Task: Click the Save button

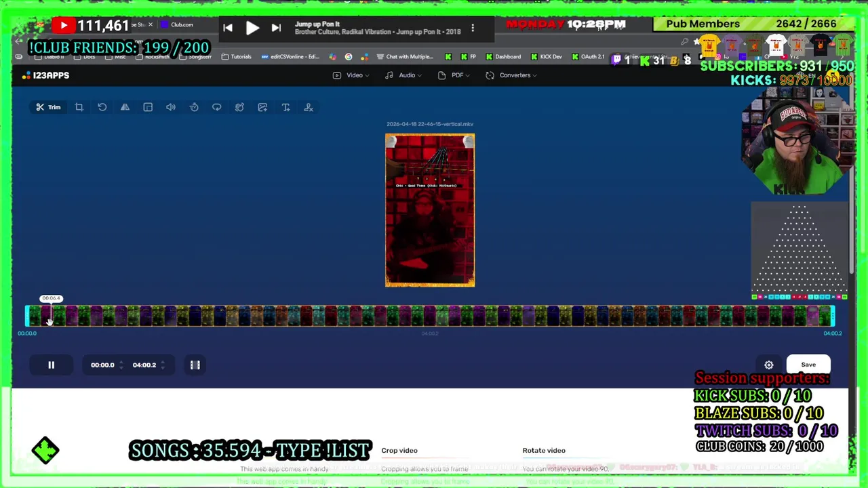Action: pos(808,365)
